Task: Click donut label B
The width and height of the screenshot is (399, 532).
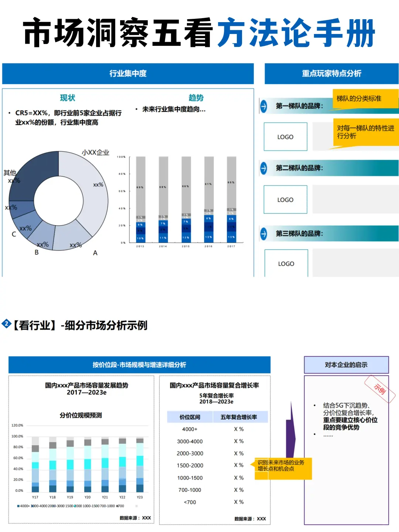Action: [37, 252]
